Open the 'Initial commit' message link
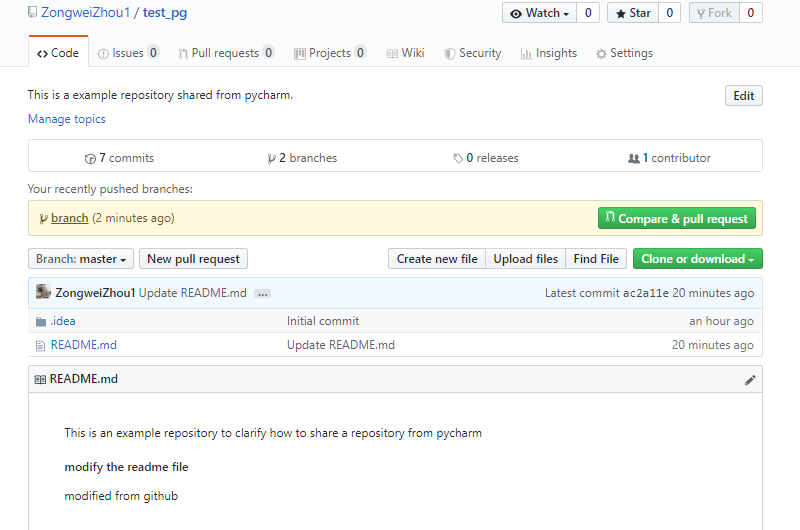 323,321
